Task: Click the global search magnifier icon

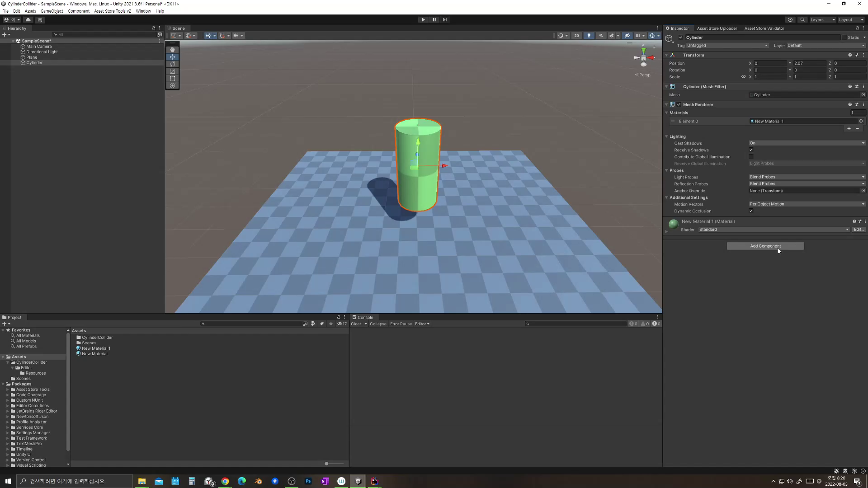Action: click(x=802, y=20)
